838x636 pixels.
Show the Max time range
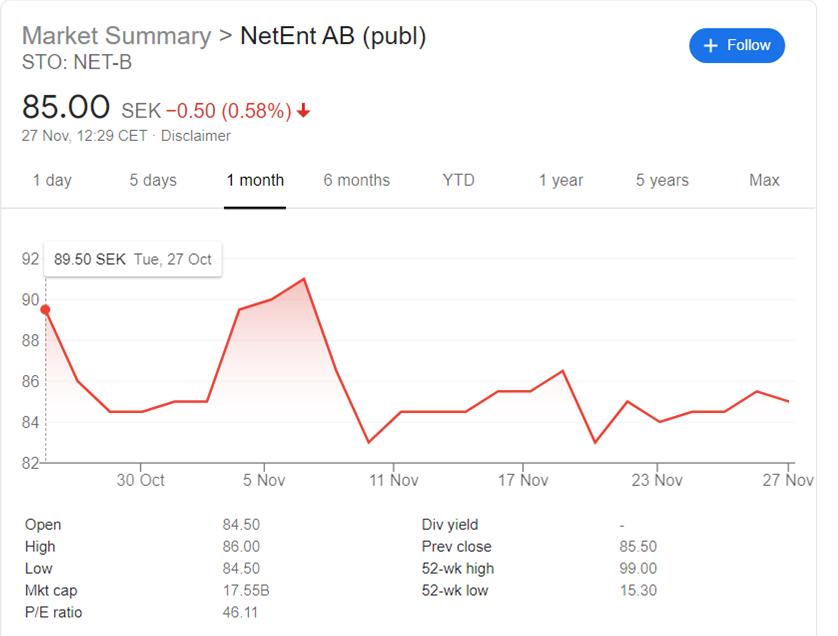764,180
